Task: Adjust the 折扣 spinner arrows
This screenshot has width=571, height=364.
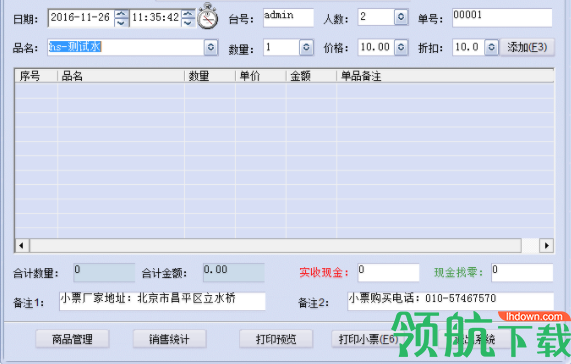Action: click(491, 47)
